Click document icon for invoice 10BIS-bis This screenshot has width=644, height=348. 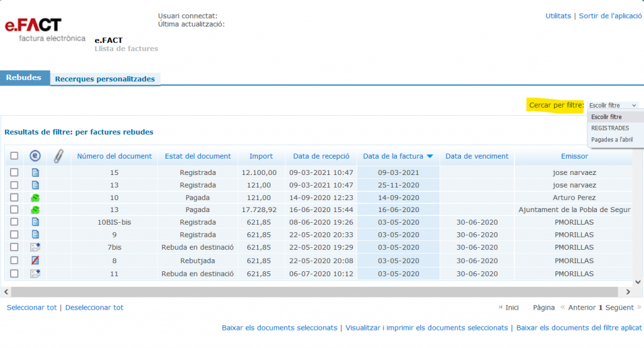(35, 222)
